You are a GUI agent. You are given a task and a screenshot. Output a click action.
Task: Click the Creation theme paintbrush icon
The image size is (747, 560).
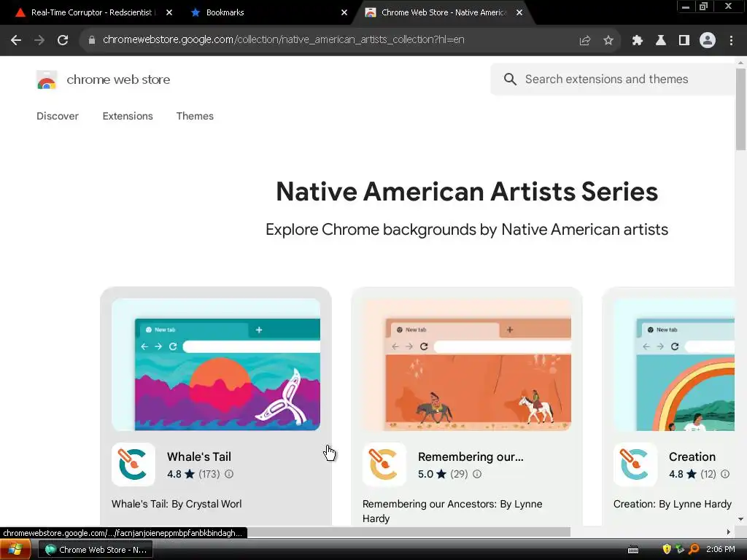635,464
